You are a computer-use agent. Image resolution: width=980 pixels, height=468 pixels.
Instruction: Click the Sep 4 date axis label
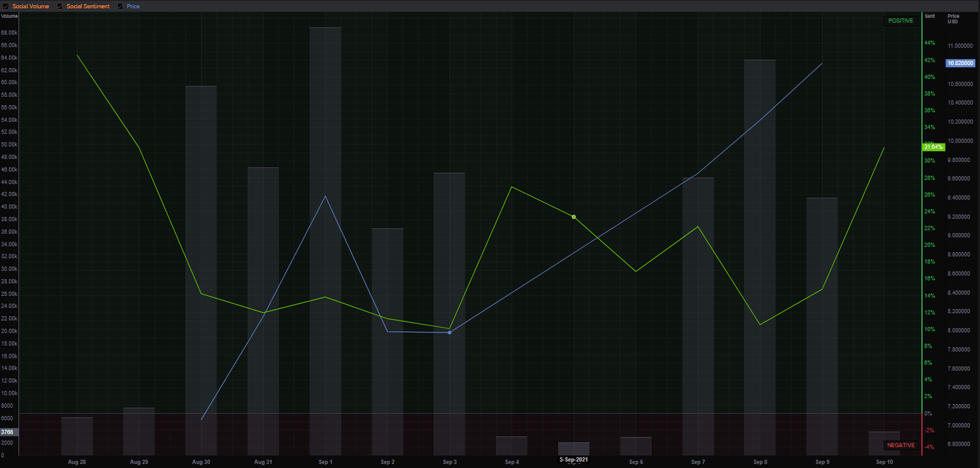point(512,462)
